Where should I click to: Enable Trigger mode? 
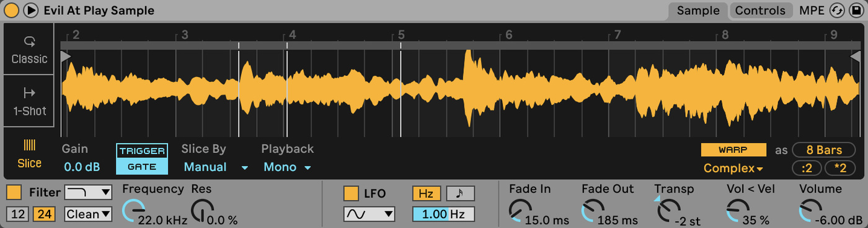point(142,151)
